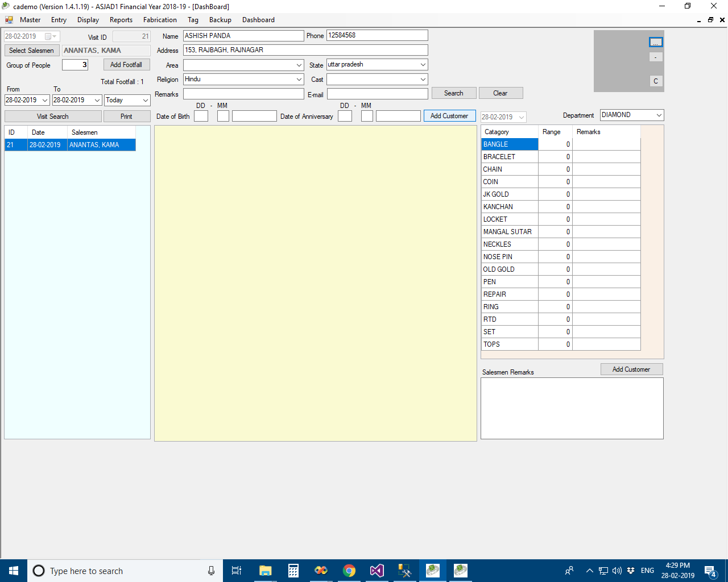Open the notification center icon
This screenshot has height=582, width=728.
tap(710, 571)
